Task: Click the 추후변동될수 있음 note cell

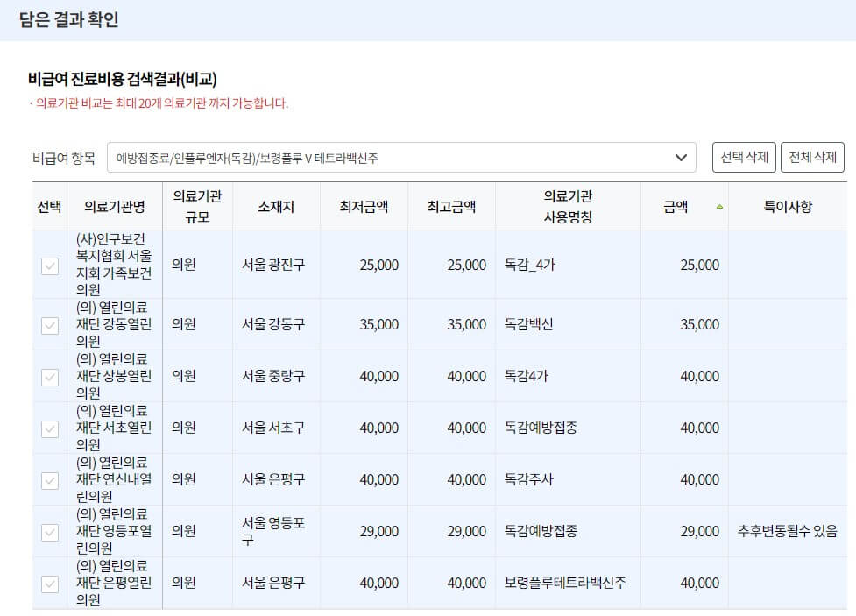Action: [x=787, y=531]
